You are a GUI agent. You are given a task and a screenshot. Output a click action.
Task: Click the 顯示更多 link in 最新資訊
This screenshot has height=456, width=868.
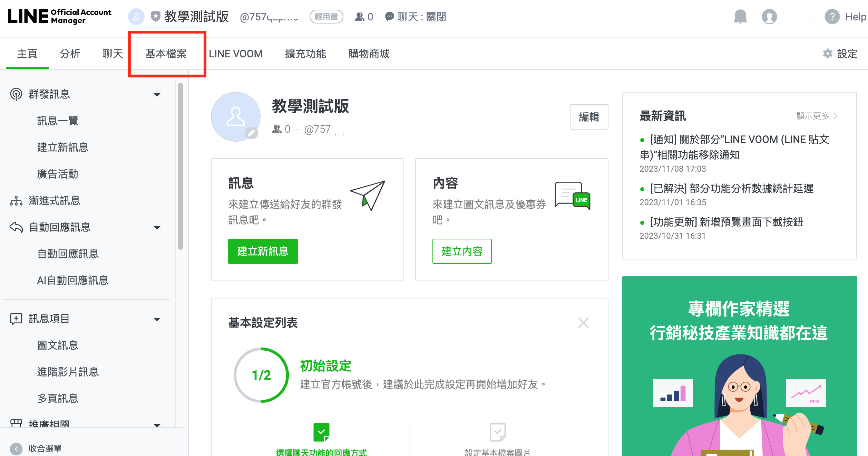(x=816, y=116)
